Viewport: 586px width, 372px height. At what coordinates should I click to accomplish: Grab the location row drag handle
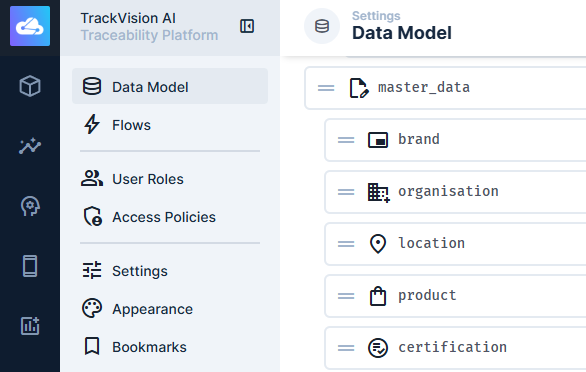[x=346, y=244]
